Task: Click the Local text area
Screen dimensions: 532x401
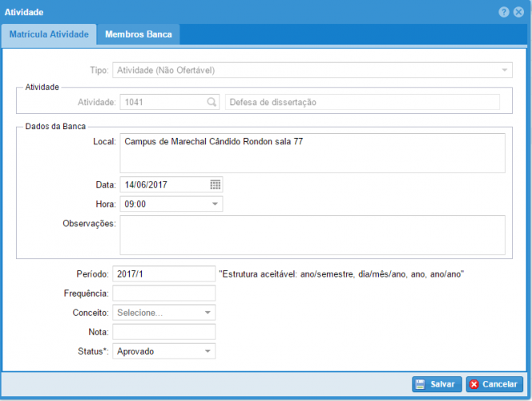Action: pyautogui.click(x=312, y=152)
